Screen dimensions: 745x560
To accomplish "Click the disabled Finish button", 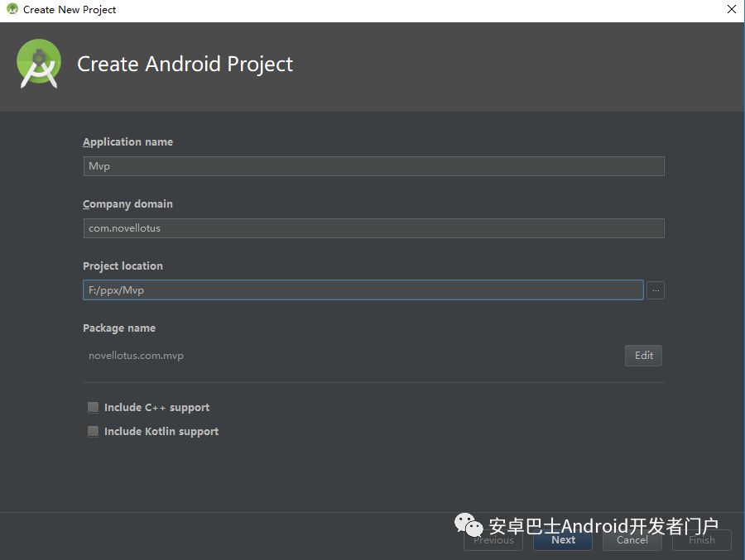I will pyautogui.click(x=701, y=540).
